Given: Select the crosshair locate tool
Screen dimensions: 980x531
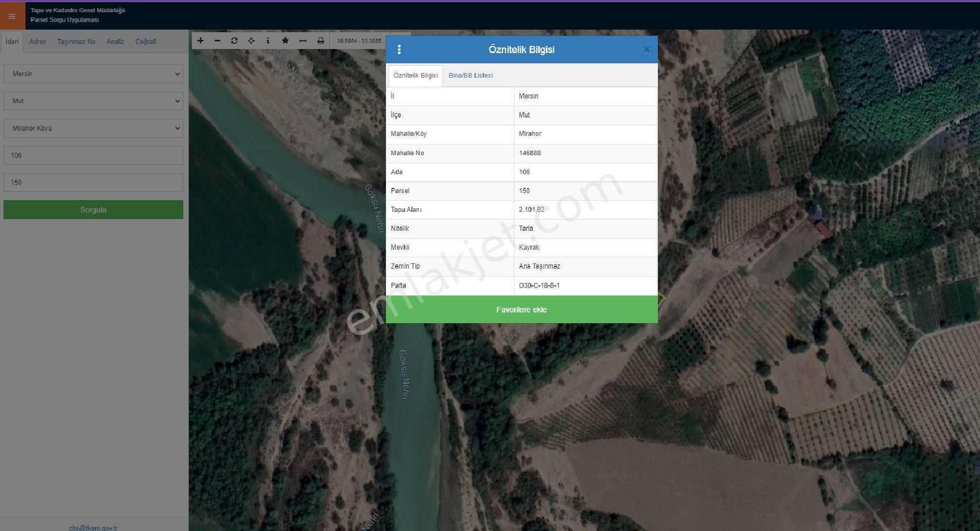Looking at the screenshot, I should (251, 41).
